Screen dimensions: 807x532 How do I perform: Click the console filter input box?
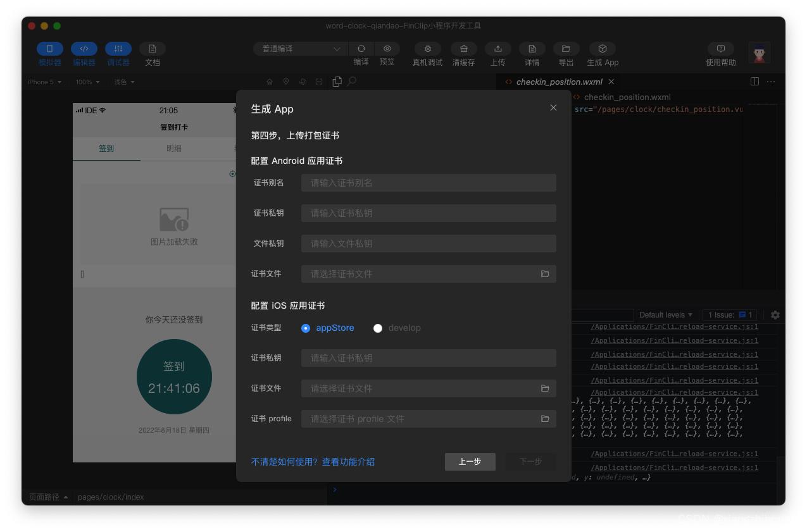click(602, 315)
